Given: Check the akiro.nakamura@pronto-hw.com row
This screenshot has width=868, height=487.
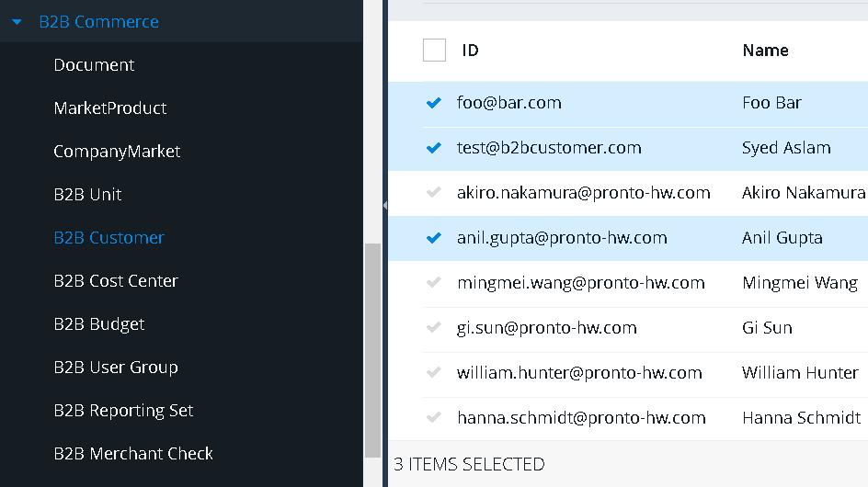Looking at the screenshot, I should tap(434, 193).
